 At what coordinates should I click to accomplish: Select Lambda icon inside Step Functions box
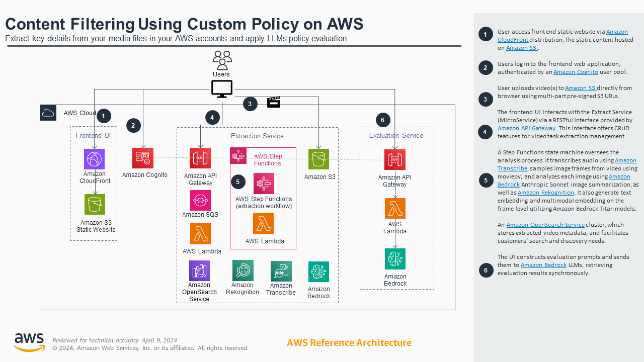(x=264, y=224)
